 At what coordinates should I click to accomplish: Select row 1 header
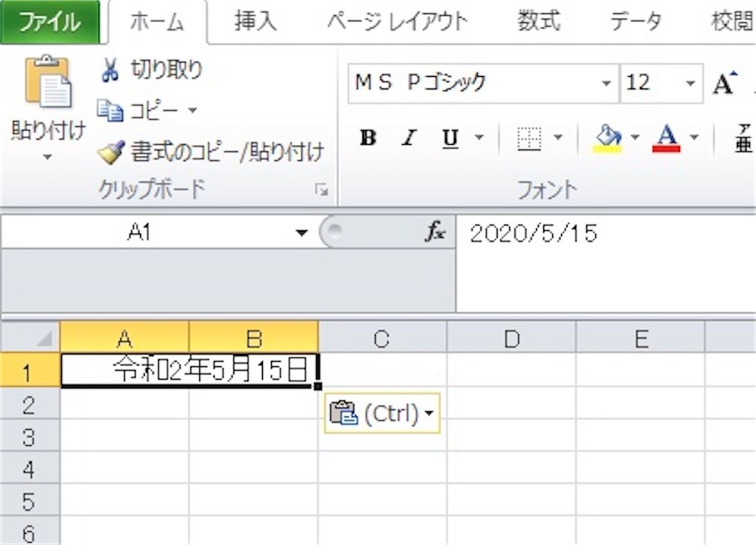(x=30, y=370)
